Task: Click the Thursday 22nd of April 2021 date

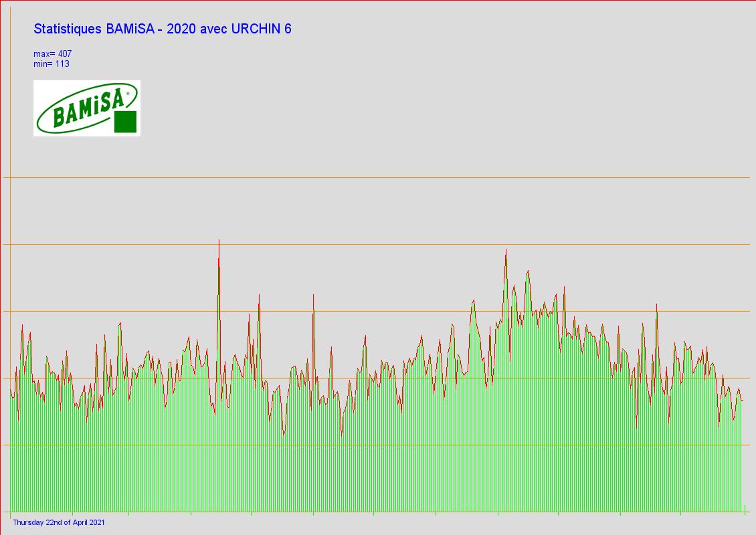Action: pyautogui.click(x=59, y=522)
